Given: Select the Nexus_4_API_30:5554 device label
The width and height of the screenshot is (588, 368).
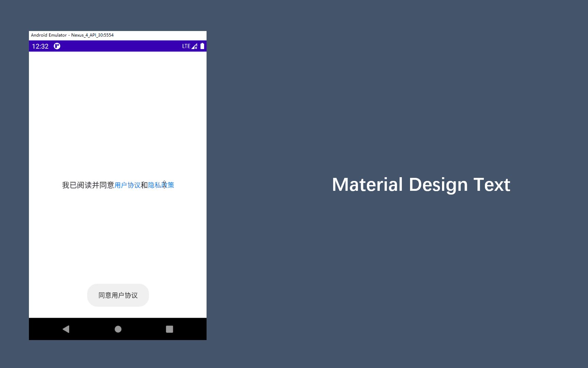Looking at the screenshot, I should point(93,35).
